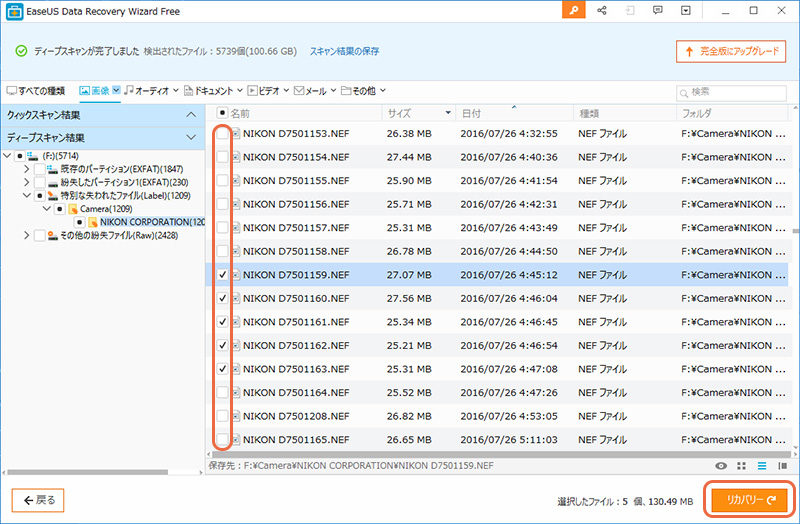Screen dimensions: 800x524
Task: Click the search magnifier icon
Action: coord(684,93)
